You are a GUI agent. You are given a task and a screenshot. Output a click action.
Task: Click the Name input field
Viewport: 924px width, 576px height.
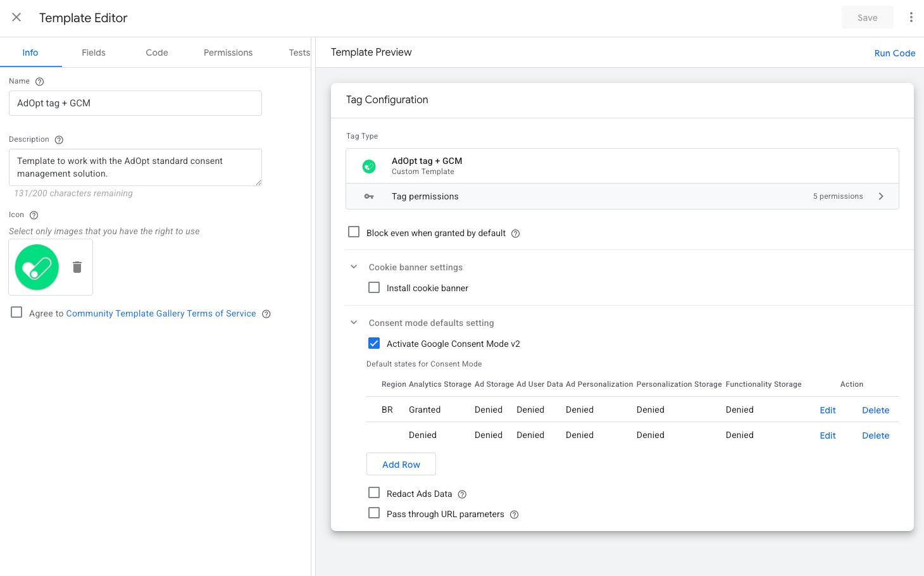[x=135, y=103]
